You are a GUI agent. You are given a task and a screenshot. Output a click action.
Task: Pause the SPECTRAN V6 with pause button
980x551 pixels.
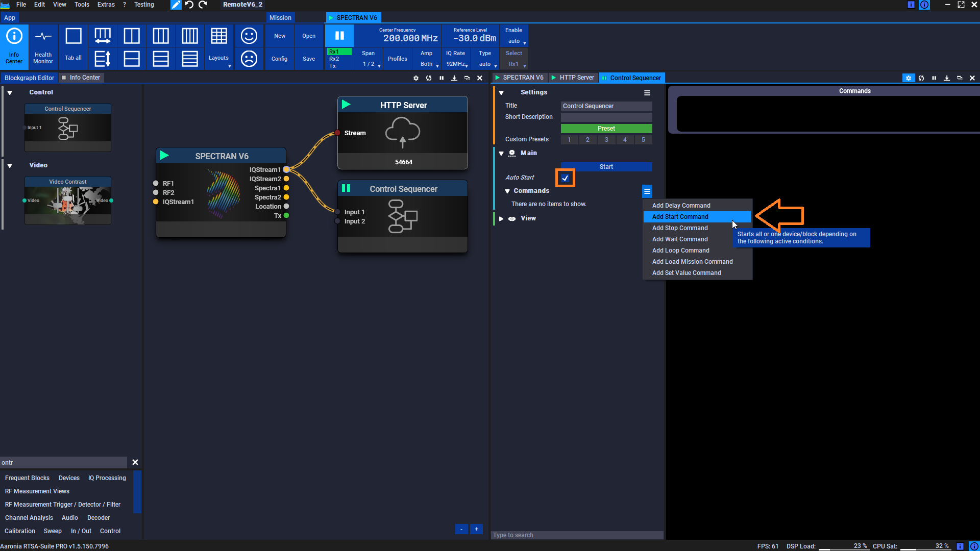pyautogui.click(x=339, y=36)
